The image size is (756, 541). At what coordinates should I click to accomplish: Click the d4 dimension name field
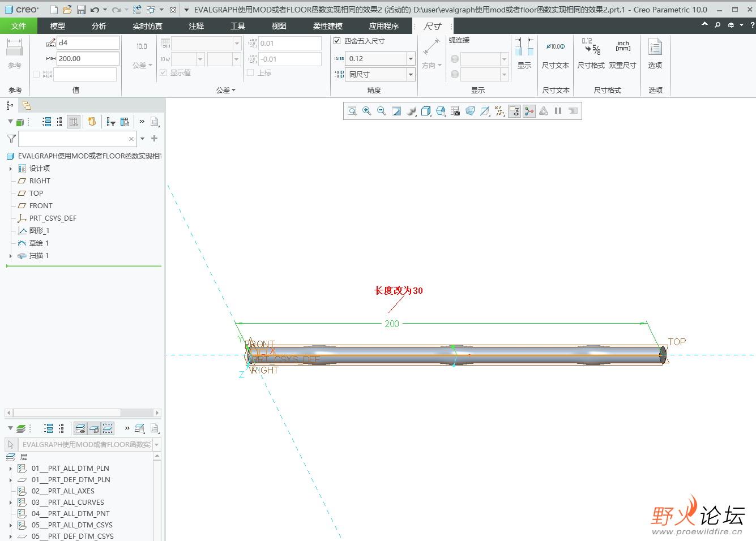[x=88, y=42]
